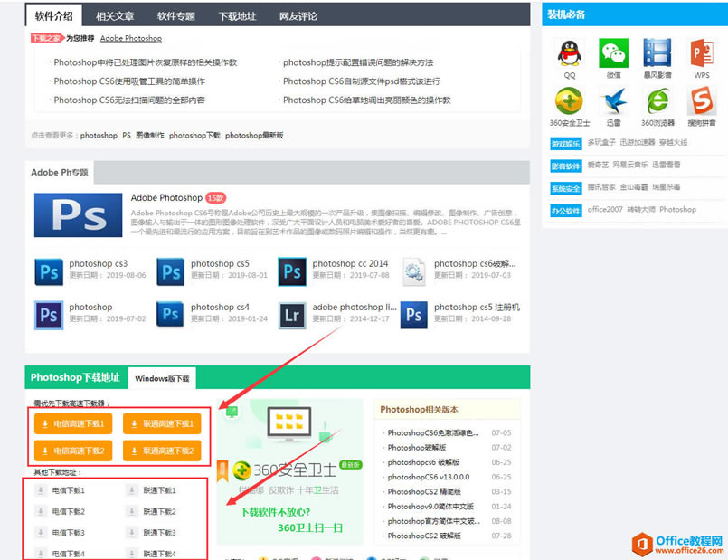The image size is (728, 560).
Task: Open the 金山毒霸 link
Action: click(634, 186)
